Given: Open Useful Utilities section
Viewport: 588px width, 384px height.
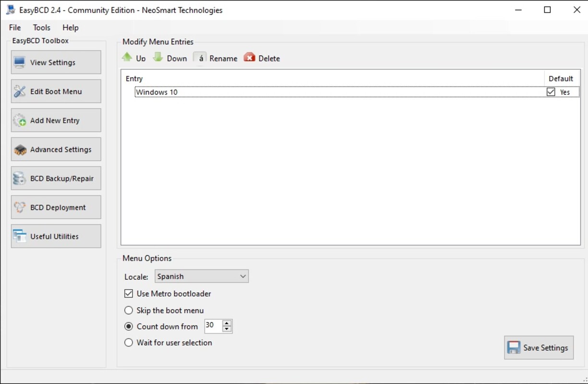Looking at the screenshot, I should tap(56, 236).
